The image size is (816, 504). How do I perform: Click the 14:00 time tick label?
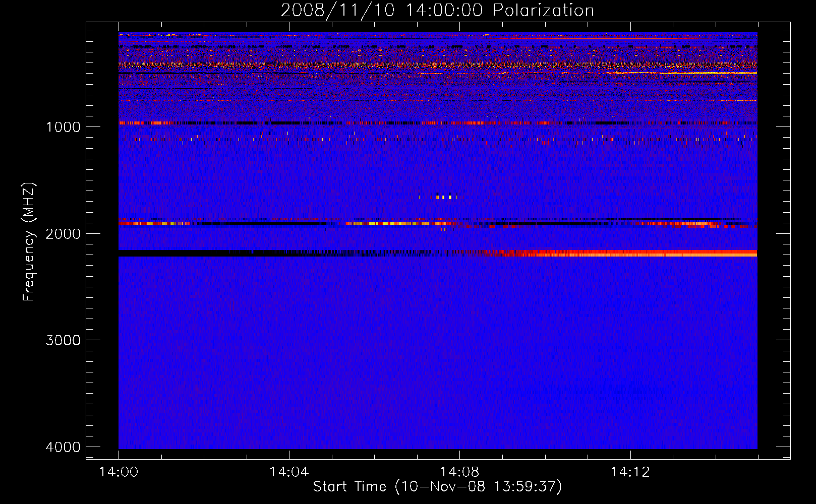pos(119,472)
